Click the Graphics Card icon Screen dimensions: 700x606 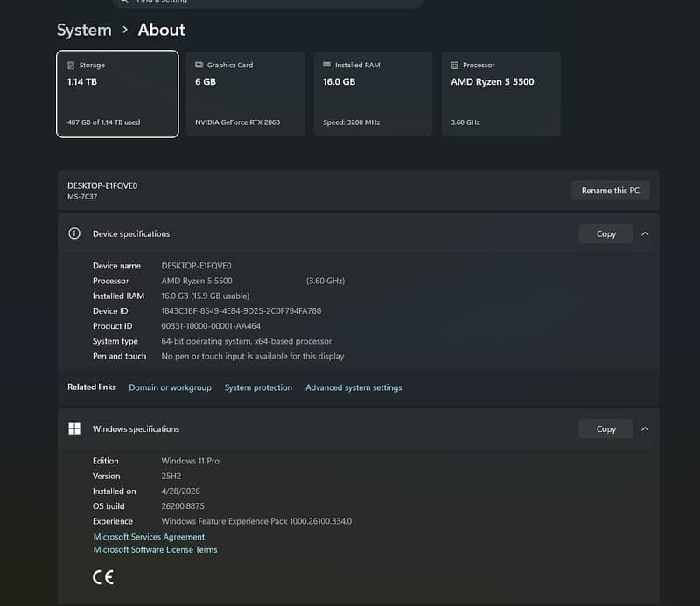pos(199,65)
